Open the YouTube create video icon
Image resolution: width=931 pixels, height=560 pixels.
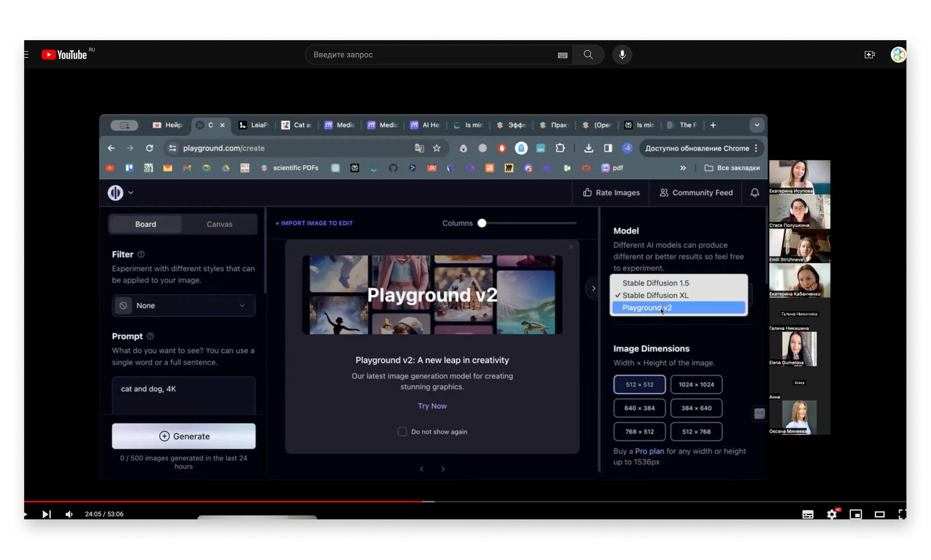[870, 55]
